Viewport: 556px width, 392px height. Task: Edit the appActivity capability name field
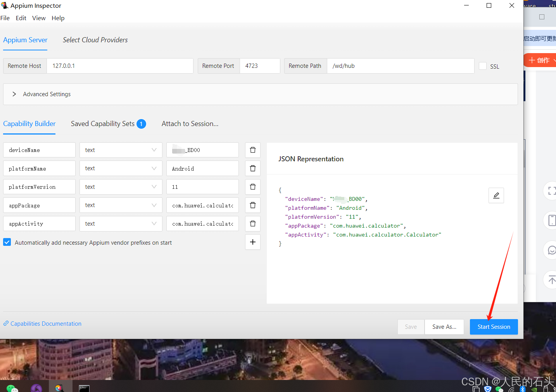pos(39,224)
